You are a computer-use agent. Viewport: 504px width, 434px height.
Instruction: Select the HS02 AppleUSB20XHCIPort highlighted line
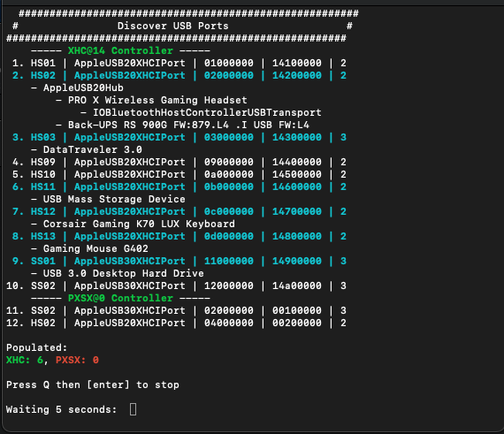pos(179,75)
